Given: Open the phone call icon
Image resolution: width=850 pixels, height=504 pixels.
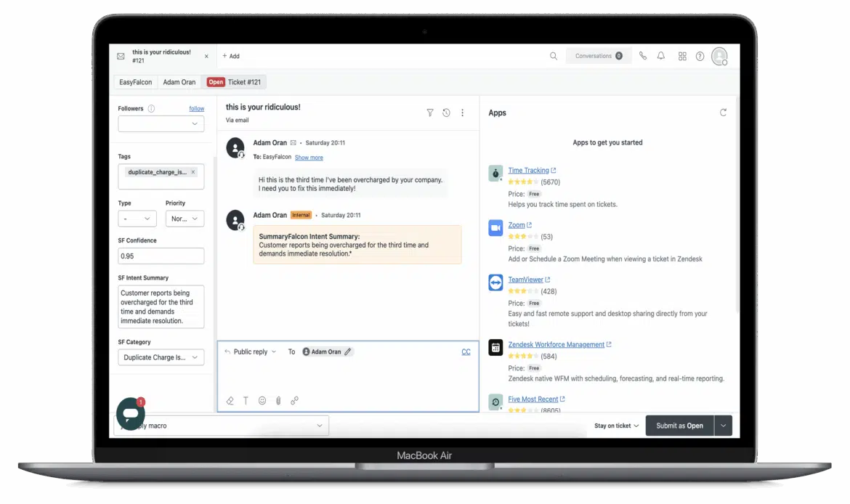Looking at the screenshot, I should click(643, 56).
